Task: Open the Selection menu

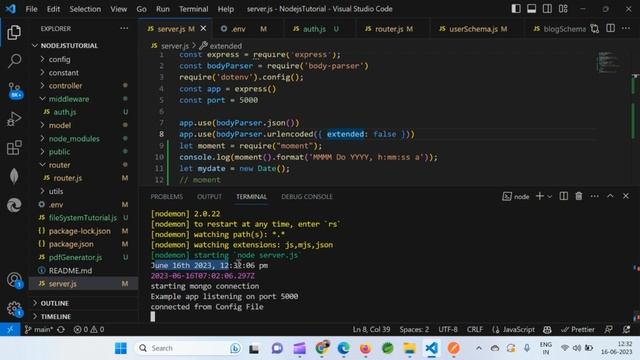Action: [85, 9]
